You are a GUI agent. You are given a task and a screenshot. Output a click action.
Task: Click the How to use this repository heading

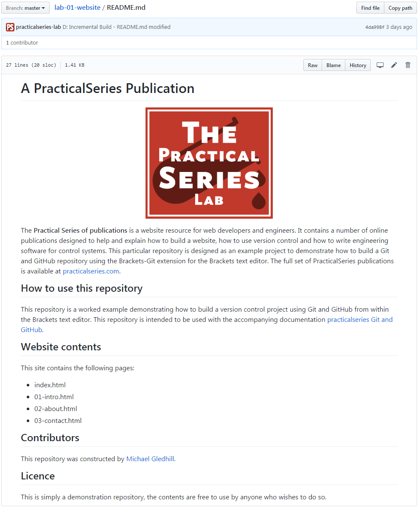82,288
